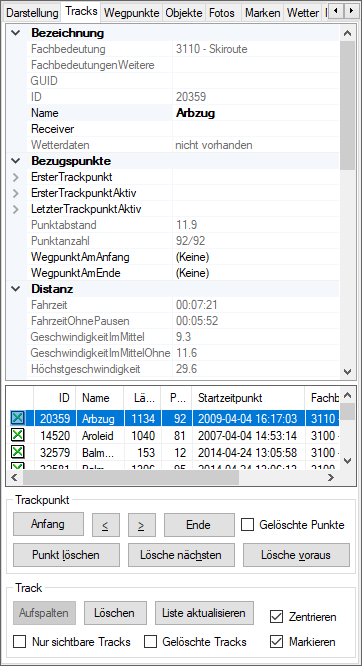Image resolution: width=362 pixels, height=666 pixels.
Task: Collapse the Distanz section
Action: click(x=15, y=289)
